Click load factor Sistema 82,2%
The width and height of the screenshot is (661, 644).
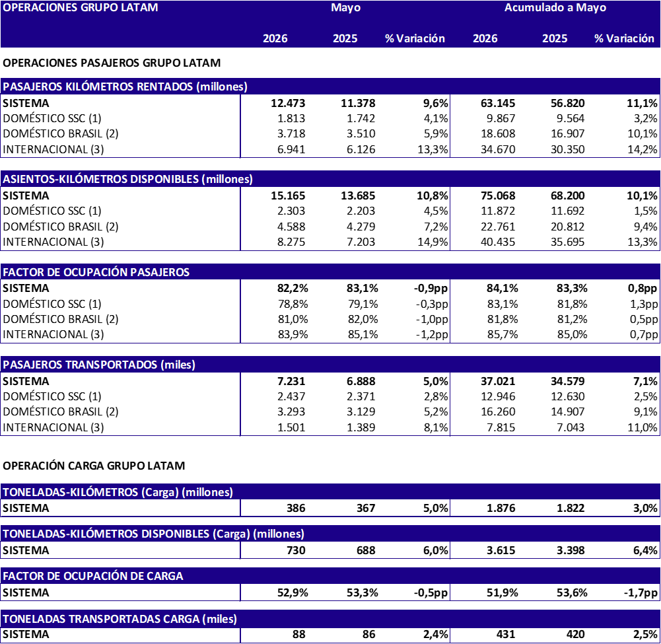293,289
